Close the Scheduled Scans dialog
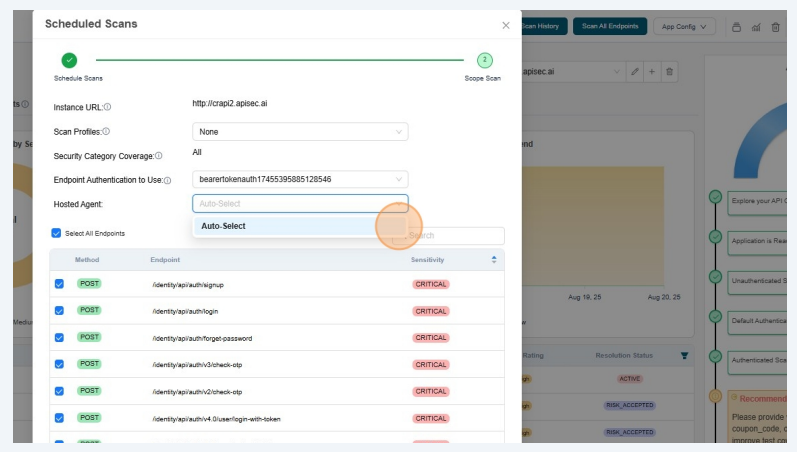This screenshot has width=797, height=452. (x=505, y=24)
